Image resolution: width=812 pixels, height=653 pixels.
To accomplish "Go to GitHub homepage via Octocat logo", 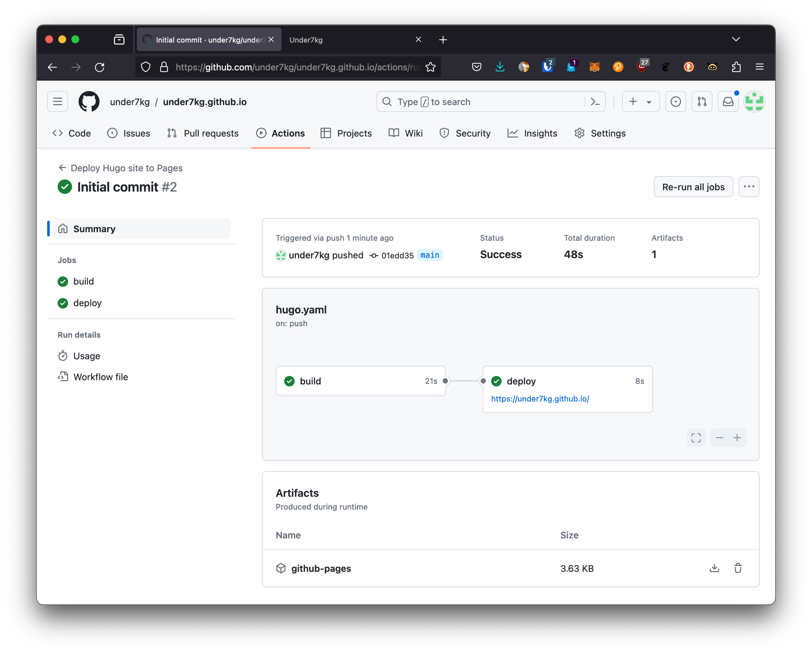I will coord(89,102).
